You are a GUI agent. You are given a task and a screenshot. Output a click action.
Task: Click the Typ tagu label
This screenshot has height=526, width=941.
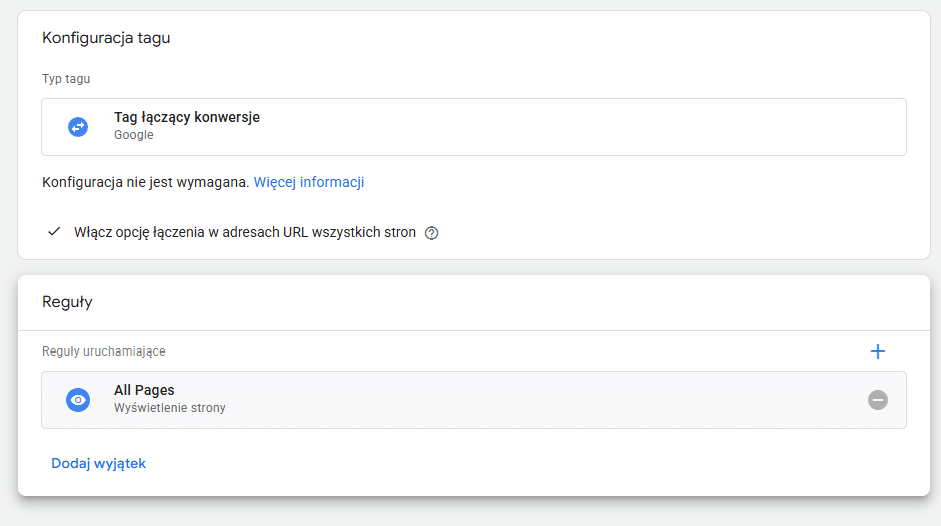click(x=66, y=79)
